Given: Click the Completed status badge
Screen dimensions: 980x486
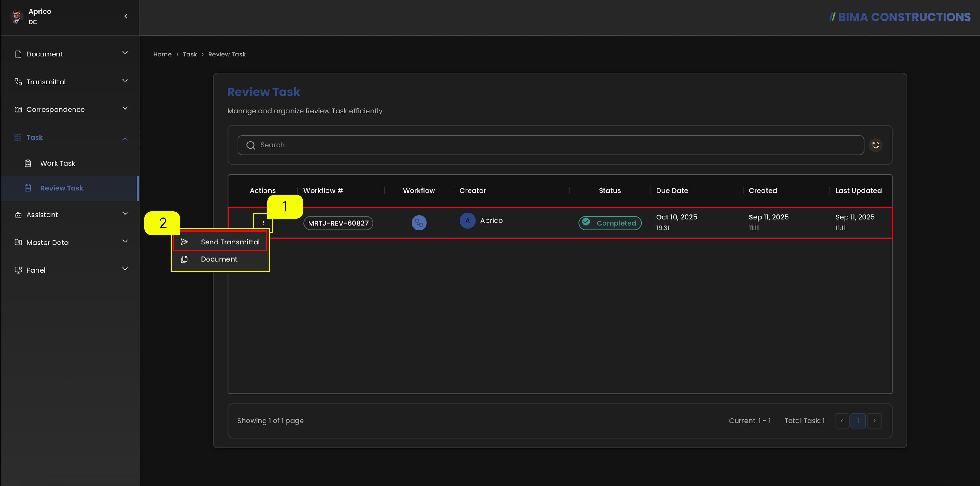Looking at the screenshot, I should [610, 223].
